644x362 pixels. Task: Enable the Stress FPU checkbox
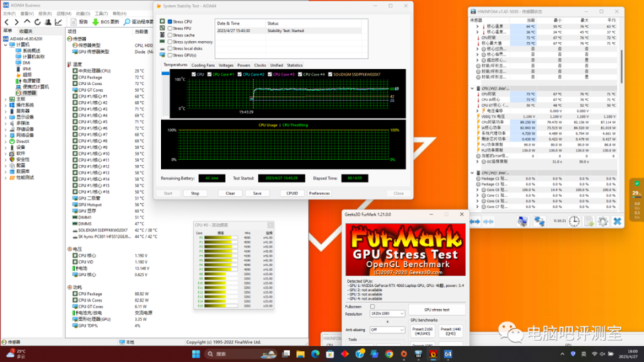(170, 28)
